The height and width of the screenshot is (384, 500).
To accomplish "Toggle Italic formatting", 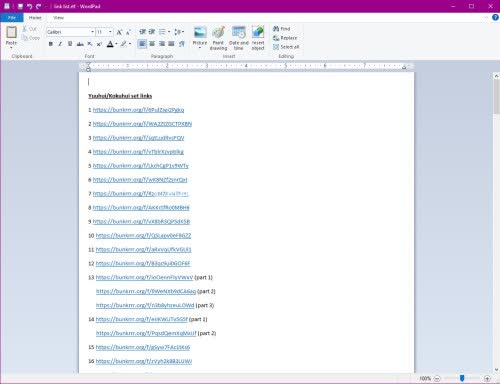I will (60, 44).
